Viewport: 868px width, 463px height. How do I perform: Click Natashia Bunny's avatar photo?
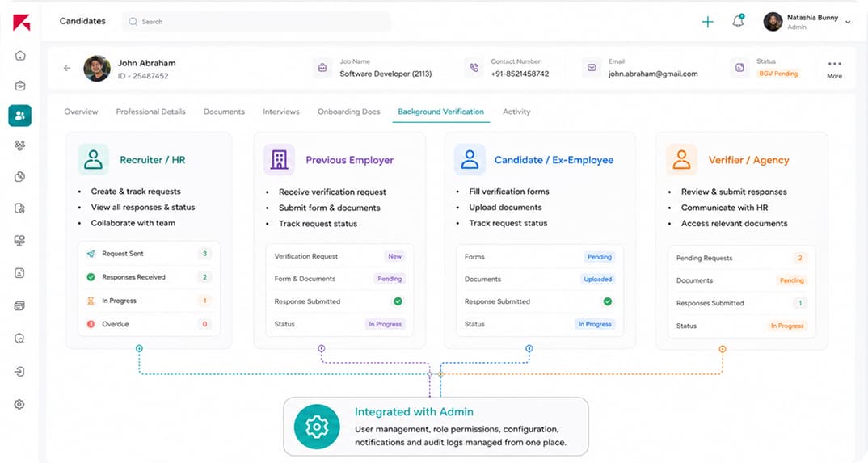click(773, 22)
